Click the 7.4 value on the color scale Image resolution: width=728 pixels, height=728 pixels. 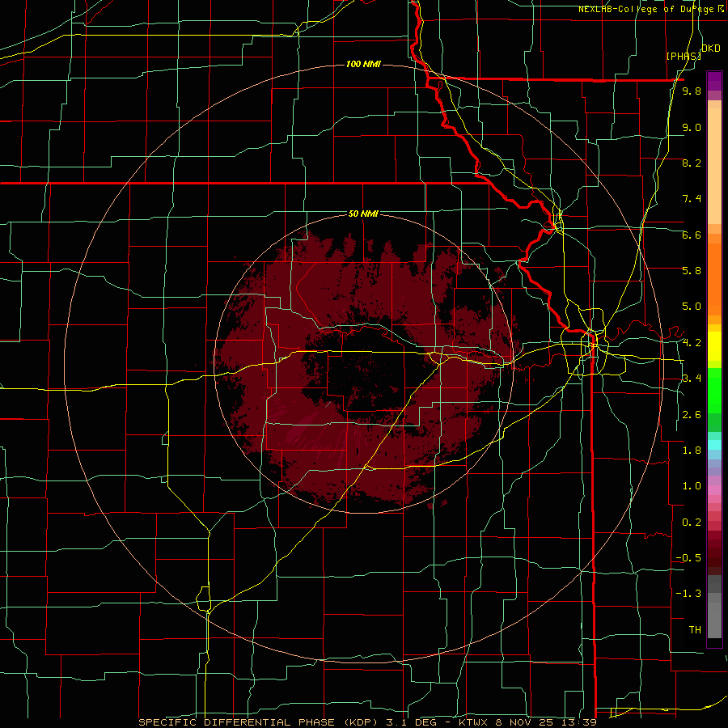tap(692, 199)
